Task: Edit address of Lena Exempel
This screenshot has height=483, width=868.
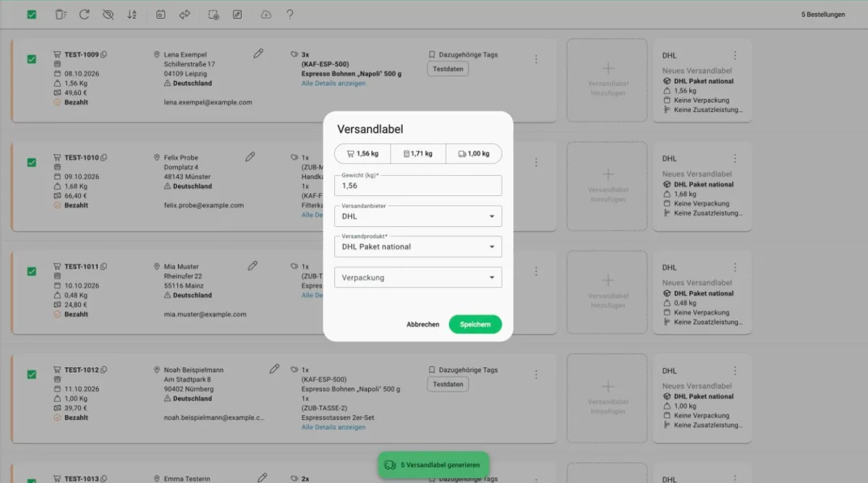Action: [259, 54]
